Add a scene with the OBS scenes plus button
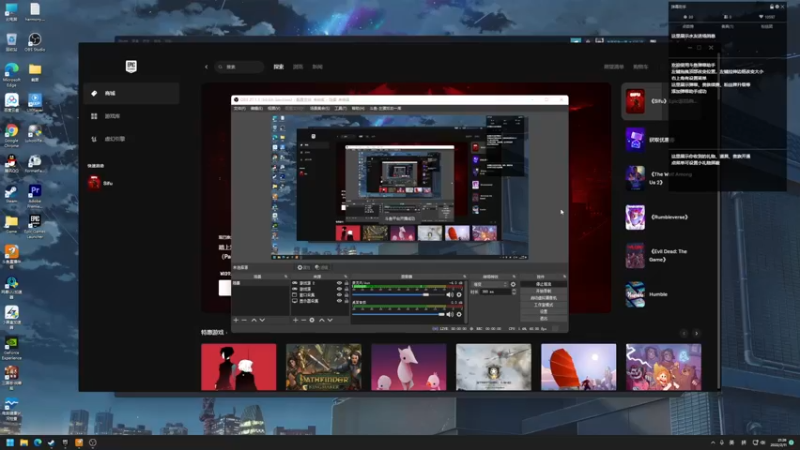800x450 pixels. point(236,320)
